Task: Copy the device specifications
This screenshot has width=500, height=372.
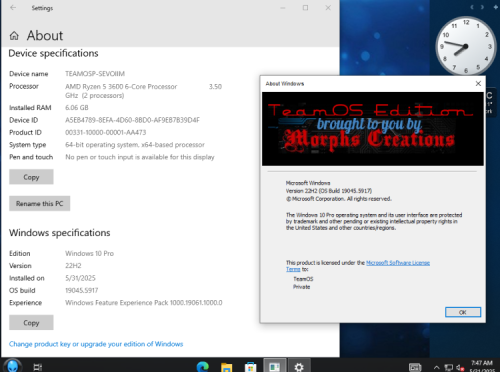Action: (x=31, y=177)
